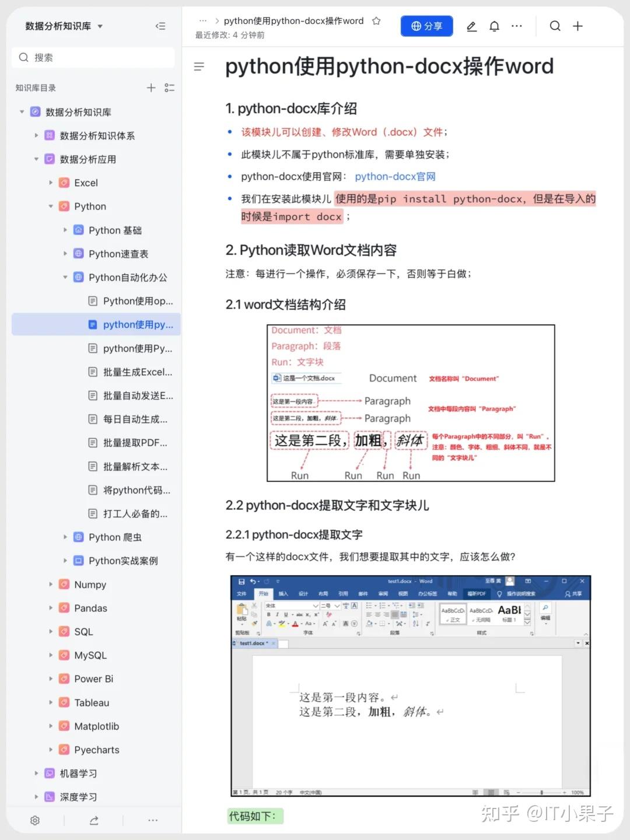The image size is (630, 840).
Task: Collapse the sidebar with the collapse toggle
Action: 160,26
